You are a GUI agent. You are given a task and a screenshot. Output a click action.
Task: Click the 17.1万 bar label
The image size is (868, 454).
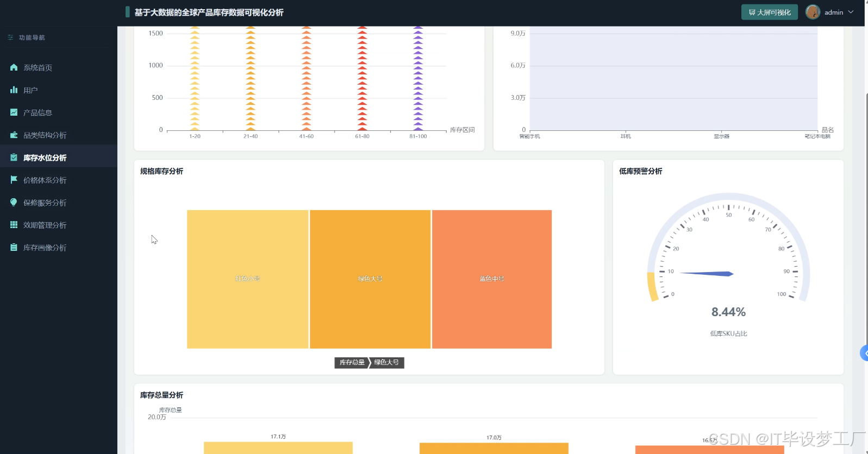(278, 437)
